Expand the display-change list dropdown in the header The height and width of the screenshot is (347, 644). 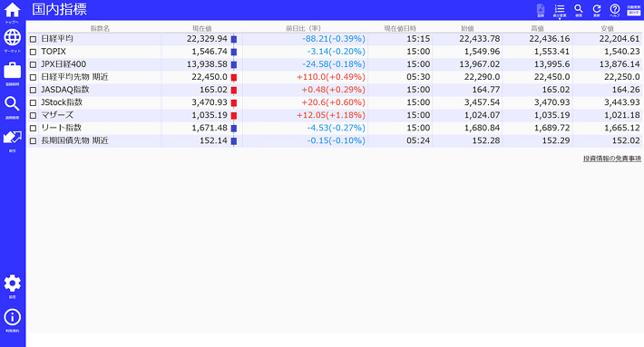click(x=560, y=11)
